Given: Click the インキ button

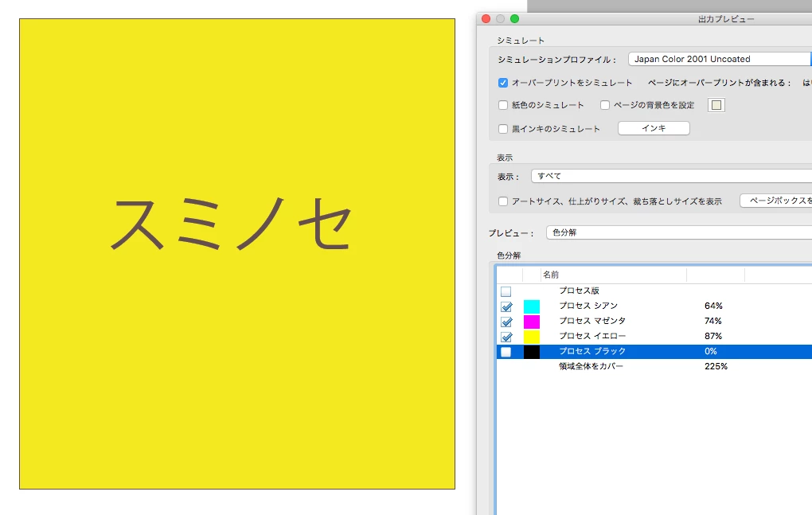Looking at the screenshot, I should point(654,128).
